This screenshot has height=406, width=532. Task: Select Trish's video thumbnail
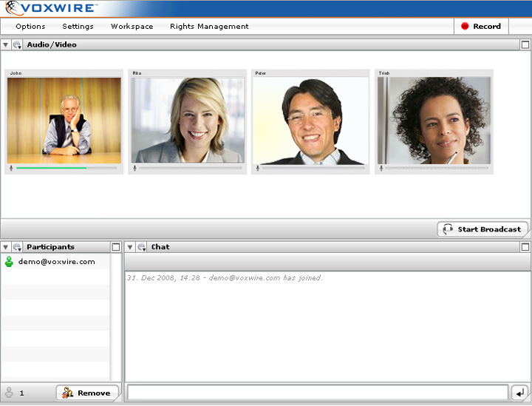[x=434, y=121]
